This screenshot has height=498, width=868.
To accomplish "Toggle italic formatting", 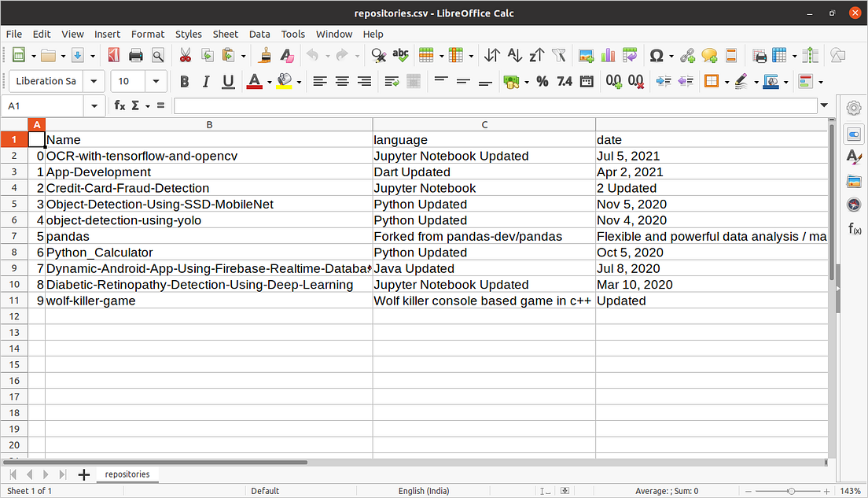I will [206, 82].
